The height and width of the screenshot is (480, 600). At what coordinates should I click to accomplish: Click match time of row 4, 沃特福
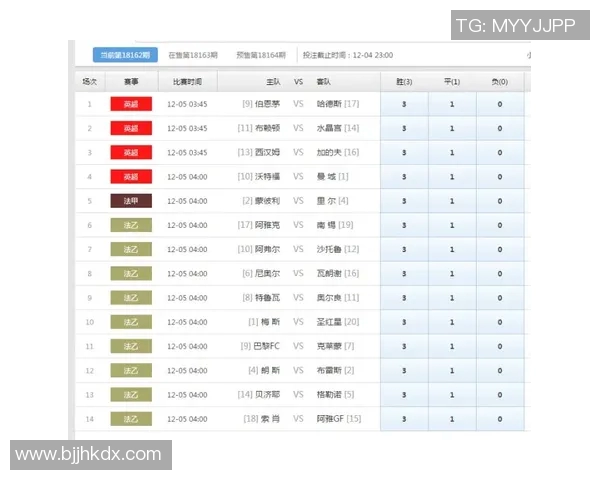(x=187, y=177)
